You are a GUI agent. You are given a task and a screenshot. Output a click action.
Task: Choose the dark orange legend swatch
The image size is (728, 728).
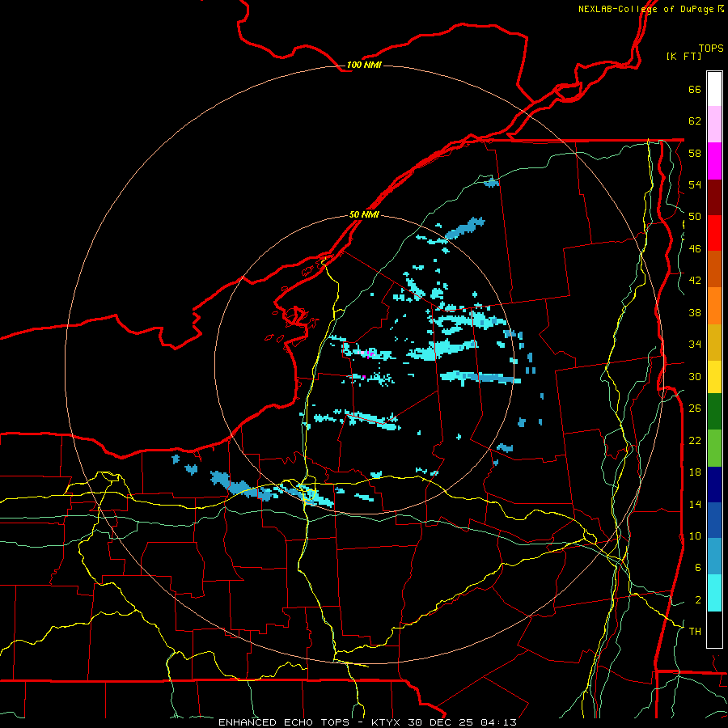(x=714, y=269)
